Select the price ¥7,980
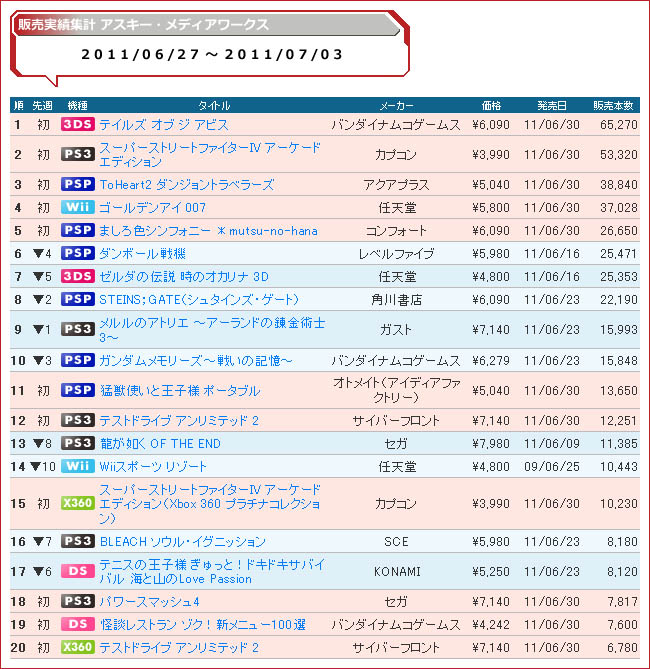 tap(491, 444)
